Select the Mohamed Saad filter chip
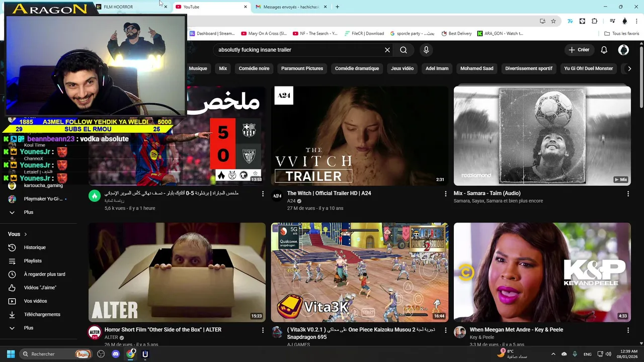The height and width of the screenshot is (362, 644). [476, 68]
